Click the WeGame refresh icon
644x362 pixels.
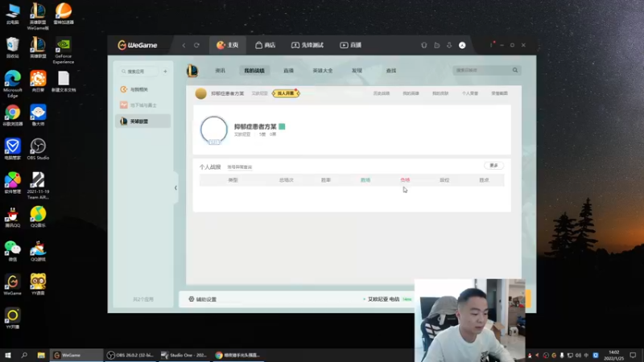pyautogui.click(x=196, y=45)
